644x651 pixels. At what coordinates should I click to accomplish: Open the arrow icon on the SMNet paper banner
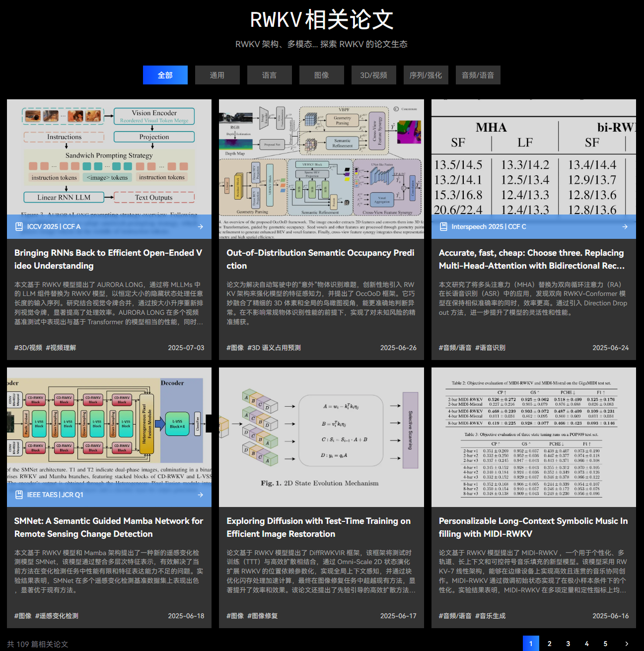[200, 495]
